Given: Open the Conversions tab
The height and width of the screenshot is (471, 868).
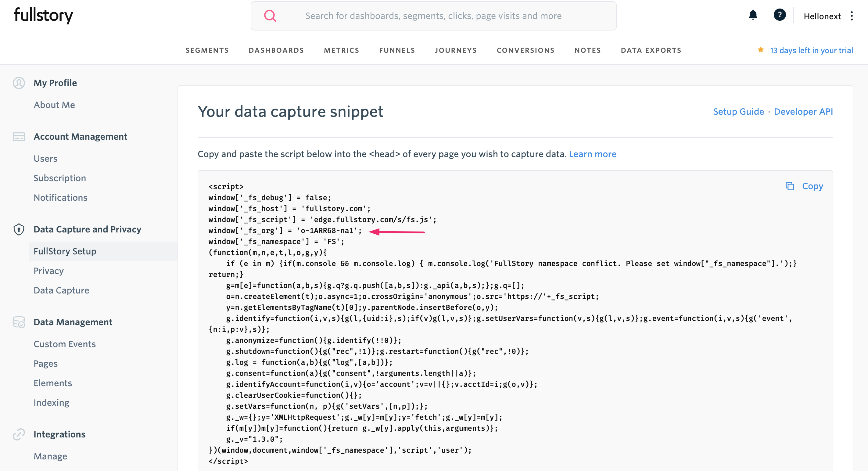Looking at the screenshot, I should click(525, 50).
